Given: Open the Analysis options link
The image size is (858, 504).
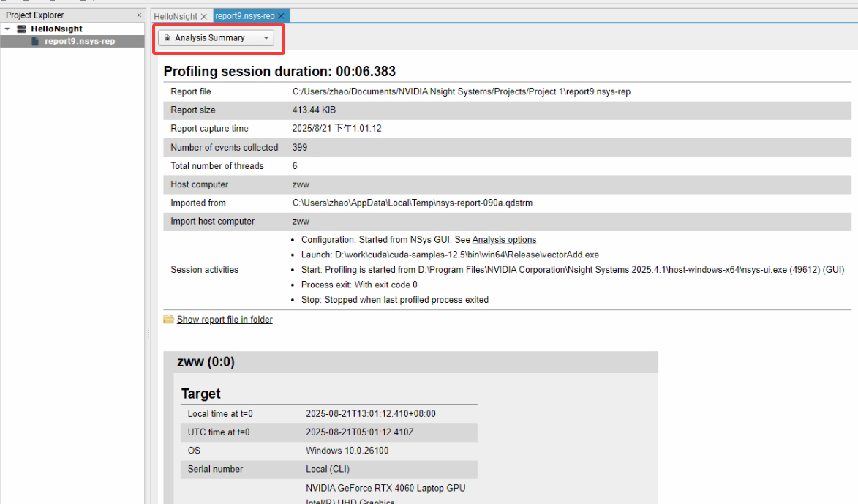Looking at the screenshot, I should 504,240.
